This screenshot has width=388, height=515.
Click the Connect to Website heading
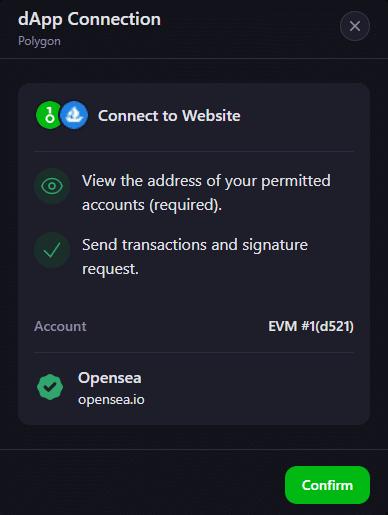pos(169,116)
